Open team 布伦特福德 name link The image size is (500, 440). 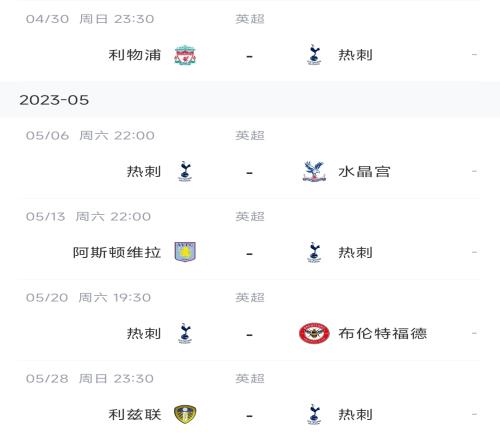tap(383, 333)
